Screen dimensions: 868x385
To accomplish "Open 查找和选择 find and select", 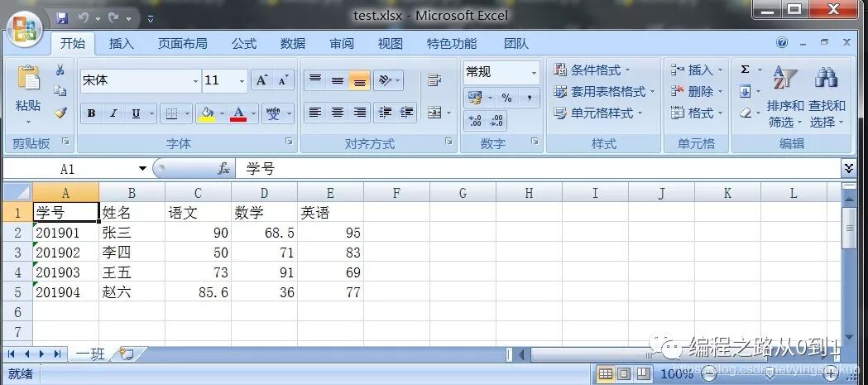I will click(x=827, y=96).
